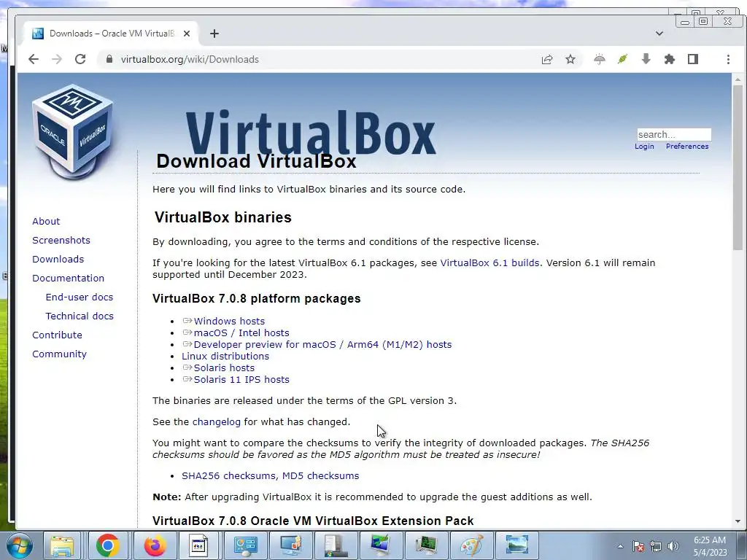747x560 pixels.
Task: Open the changelog link
Action: (216, 422)
